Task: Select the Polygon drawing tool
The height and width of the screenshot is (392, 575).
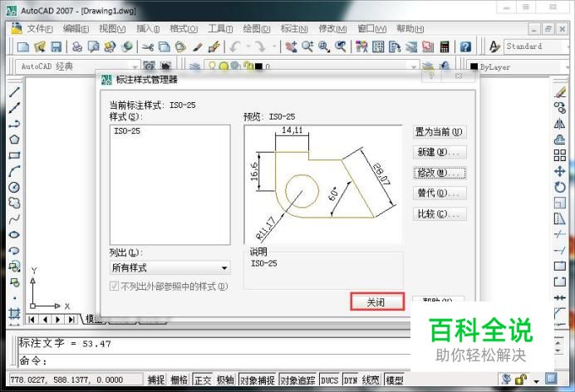Action: tap(14, 140)
